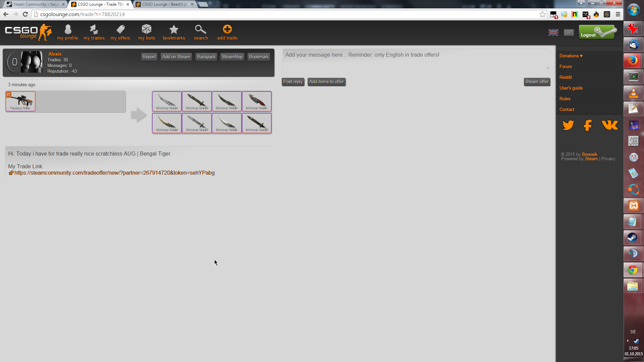Open the Chrome menu button
This screenshot has height=362, width=644.
[618, 14]
